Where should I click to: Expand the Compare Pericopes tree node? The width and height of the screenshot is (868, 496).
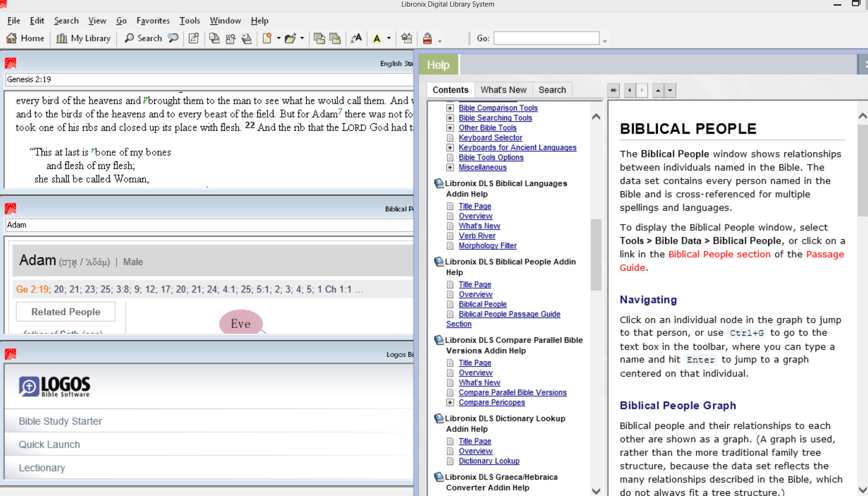[450, 402]
